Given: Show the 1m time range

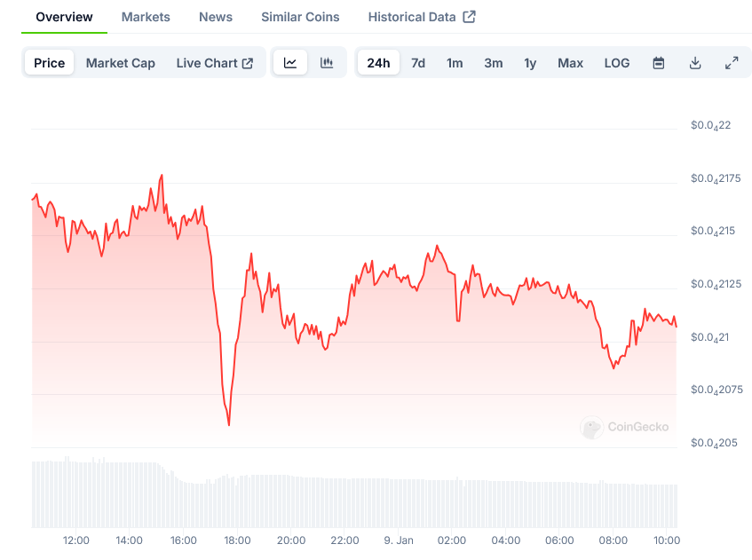Looking at the screenshot, I should [x=455, y=63].
